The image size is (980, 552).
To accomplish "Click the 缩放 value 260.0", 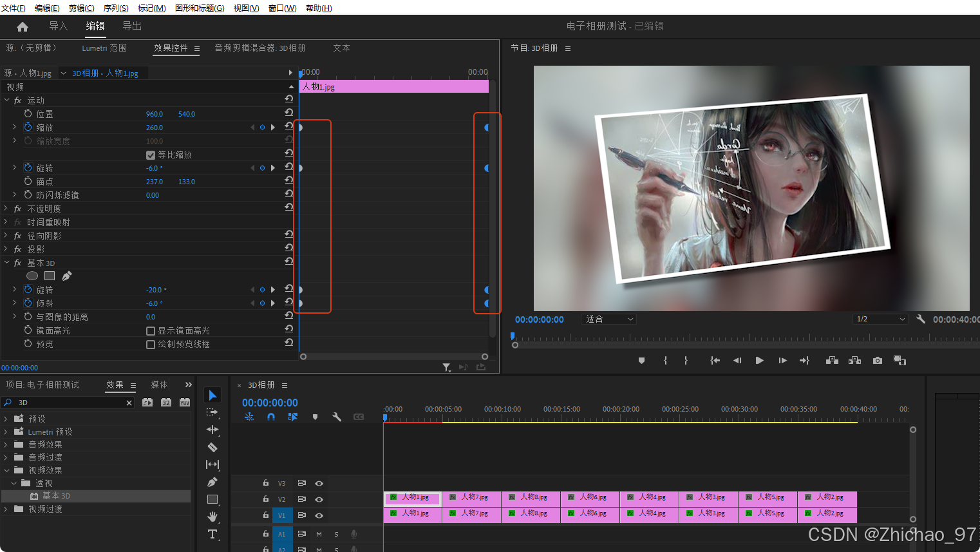I will tap(155, 128).
